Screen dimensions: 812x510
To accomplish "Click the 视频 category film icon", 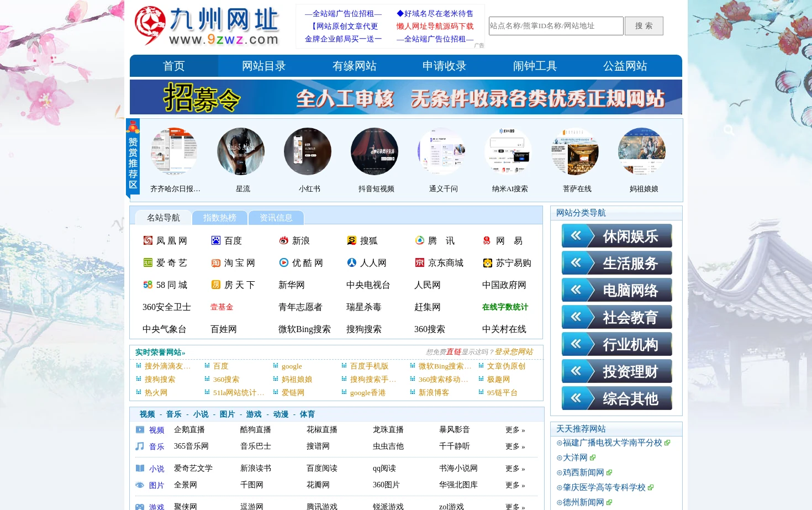I will pyautogui.click(x=140, y=429).
